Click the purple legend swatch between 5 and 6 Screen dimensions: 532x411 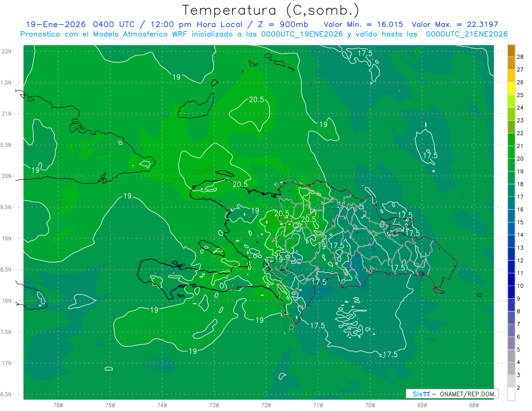pos(511,343)
